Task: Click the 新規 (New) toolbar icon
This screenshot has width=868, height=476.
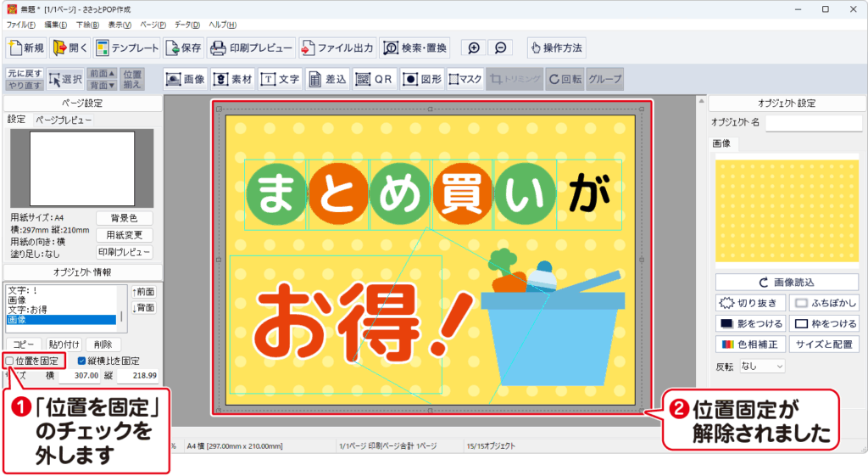Action: (25, 48)
